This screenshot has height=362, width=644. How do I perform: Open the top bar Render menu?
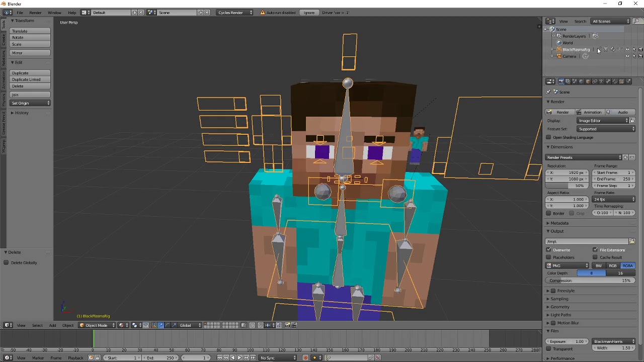(35, 13)
